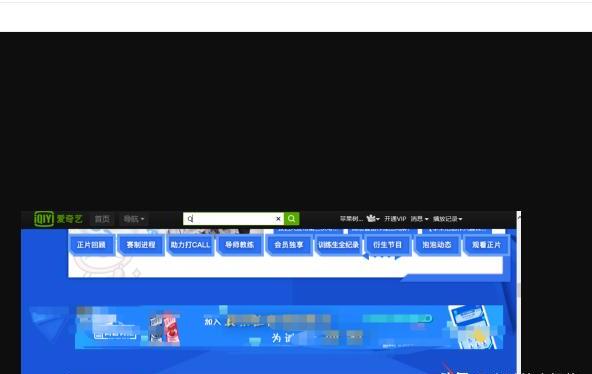Image resolution: width=592 pixels, height=374 pixels.
Task: Open the 会员独享 tab
Action: [x=289, y=245]
